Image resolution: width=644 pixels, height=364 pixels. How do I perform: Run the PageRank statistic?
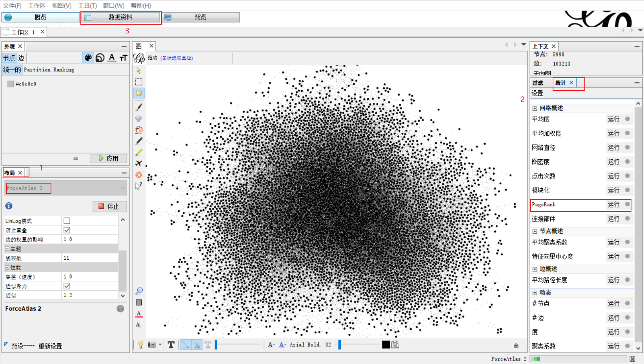(x=614, y=205)
